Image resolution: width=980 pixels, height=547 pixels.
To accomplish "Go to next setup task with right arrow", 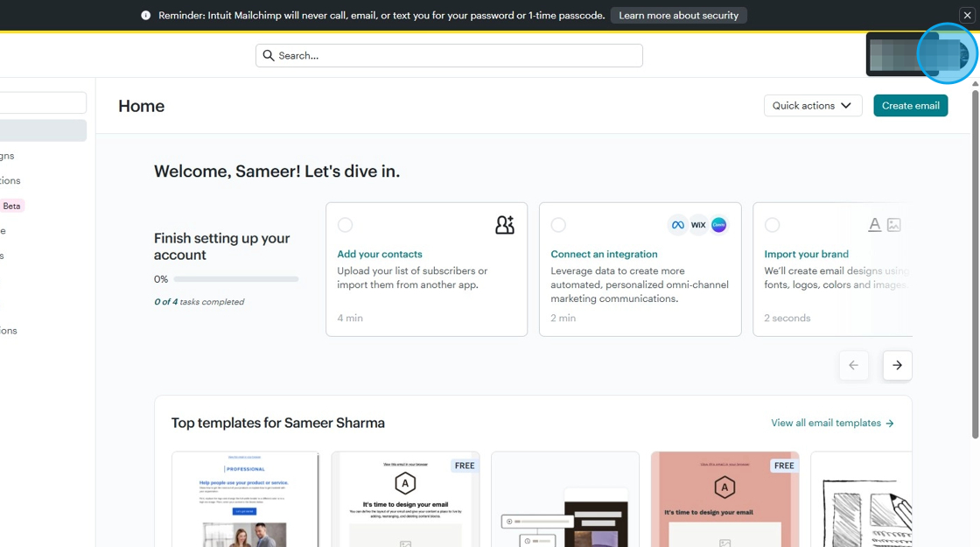I will coord(897,365).
